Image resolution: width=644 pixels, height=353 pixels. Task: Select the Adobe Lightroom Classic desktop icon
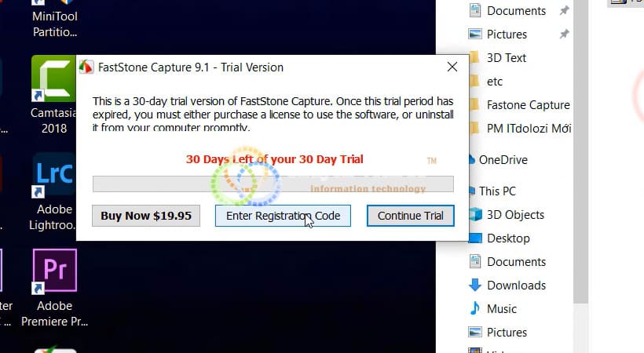53,175
